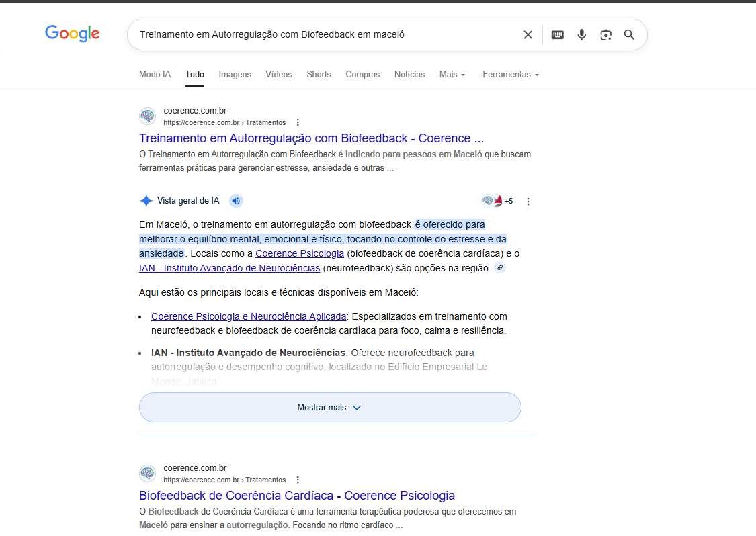Open 'Biofeedback de Coerência Cardíaca' result
756x536 pixels.
(x=297, y=496)
